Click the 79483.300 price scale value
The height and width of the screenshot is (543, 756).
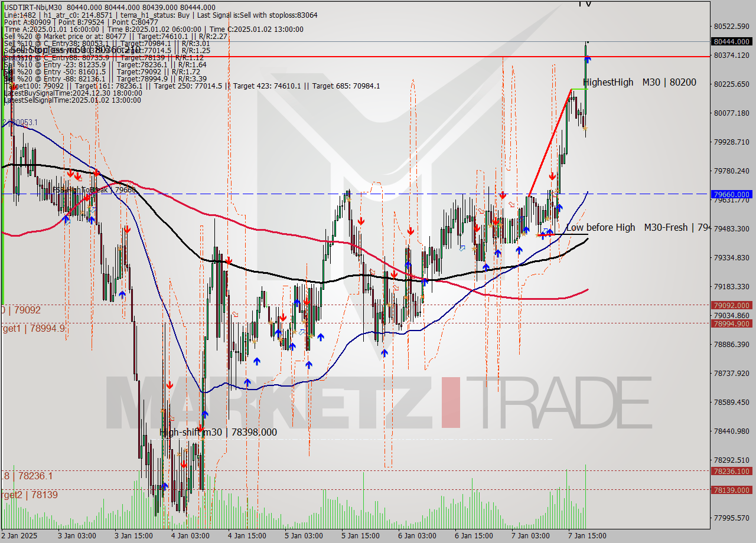(x=731, y=229)
